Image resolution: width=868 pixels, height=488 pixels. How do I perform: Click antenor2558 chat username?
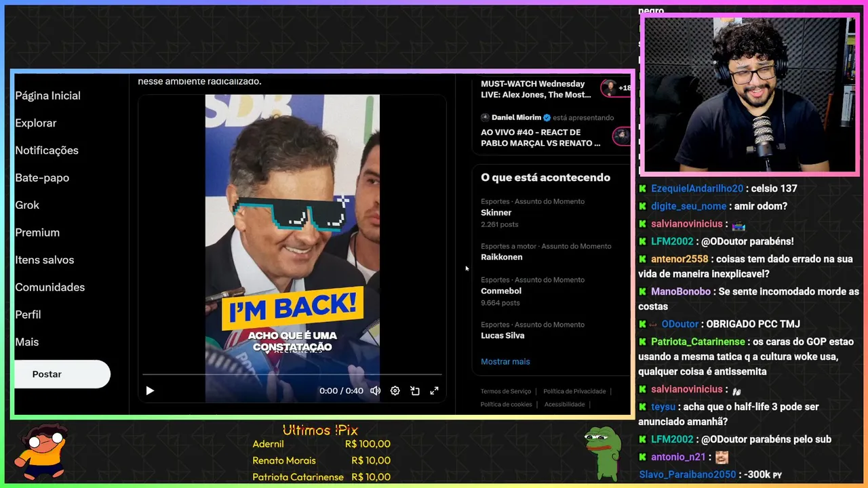coord(679,259)
